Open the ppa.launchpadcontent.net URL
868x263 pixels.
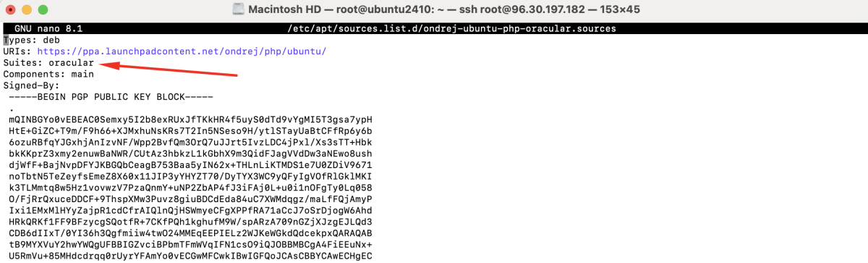pos(182,51)
